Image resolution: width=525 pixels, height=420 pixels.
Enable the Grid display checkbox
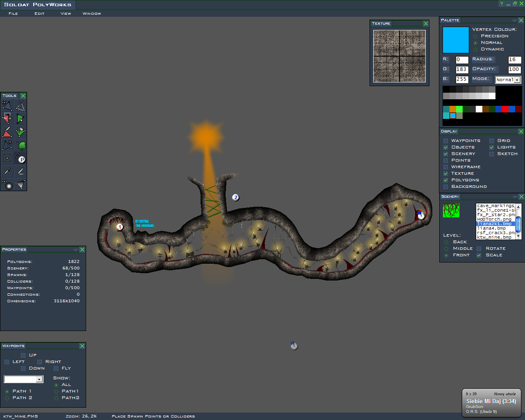click(x=491, y=141)
